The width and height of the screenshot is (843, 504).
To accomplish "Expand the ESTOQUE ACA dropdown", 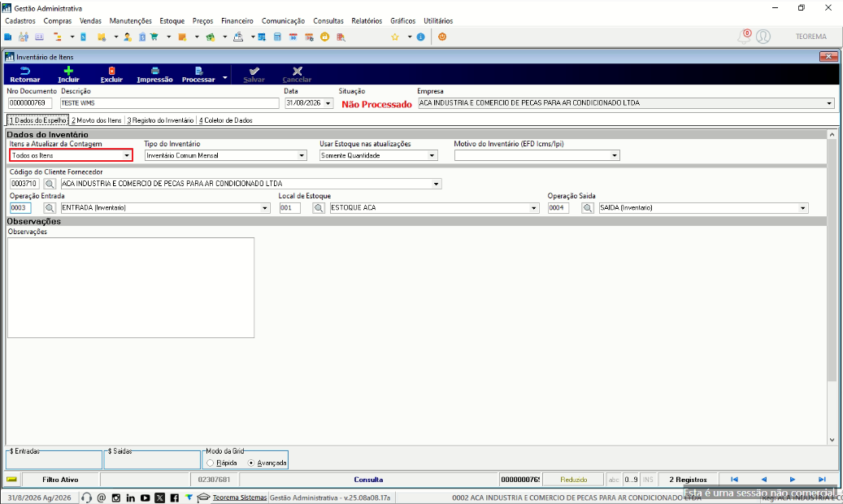I will (534, 208).
